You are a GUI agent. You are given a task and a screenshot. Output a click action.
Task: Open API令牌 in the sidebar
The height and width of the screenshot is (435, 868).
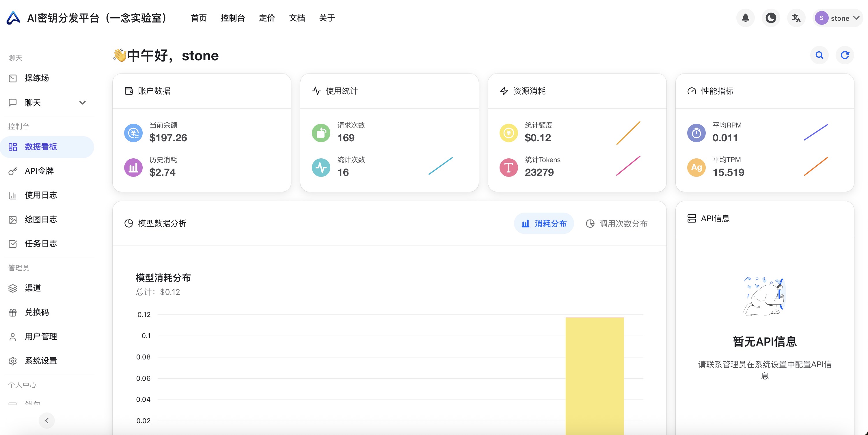point(47,171)
